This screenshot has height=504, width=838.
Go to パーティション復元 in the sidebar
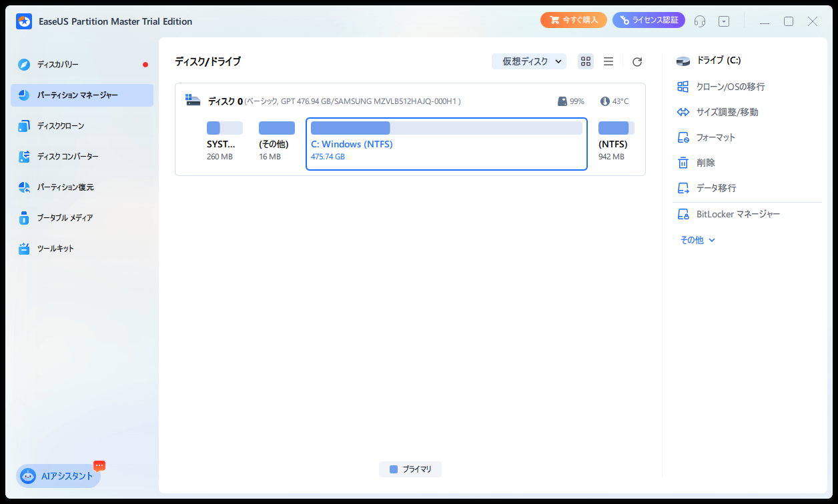[x=82, y=187]
